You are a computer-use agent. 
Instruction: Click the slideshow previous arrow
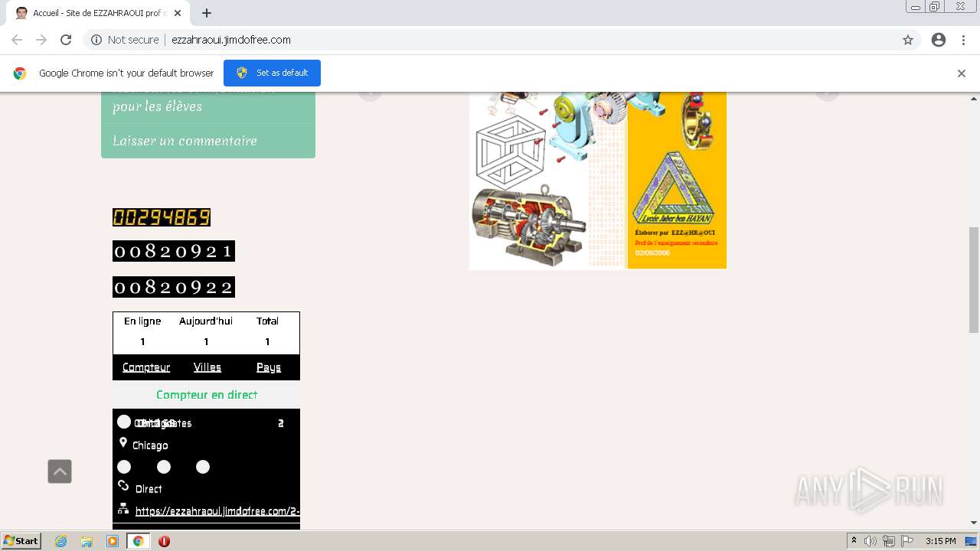point(370,92)
